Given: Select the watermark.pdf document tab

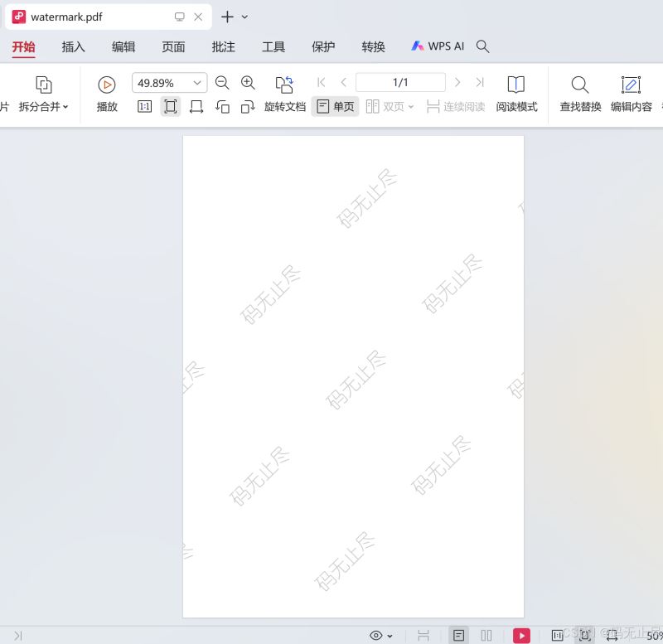Looking at the screenshot, I should pos(109,17).
